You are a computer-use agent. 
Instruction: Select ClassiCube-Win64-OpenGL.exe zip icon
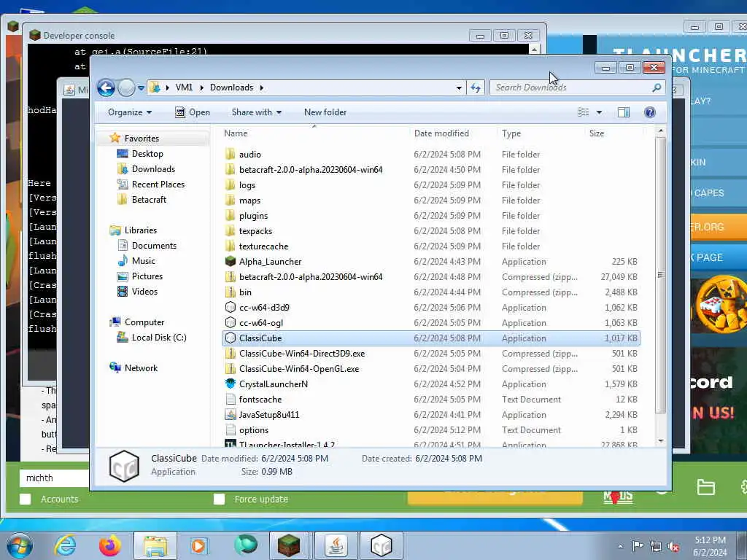(x=230, y=368)
